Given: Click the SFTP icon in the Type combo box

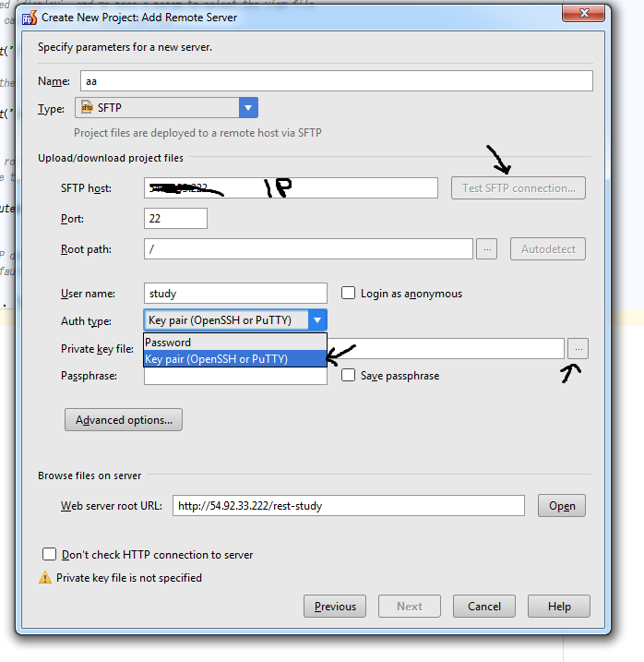Looking at the screenshot, I should tap(87, 107).
